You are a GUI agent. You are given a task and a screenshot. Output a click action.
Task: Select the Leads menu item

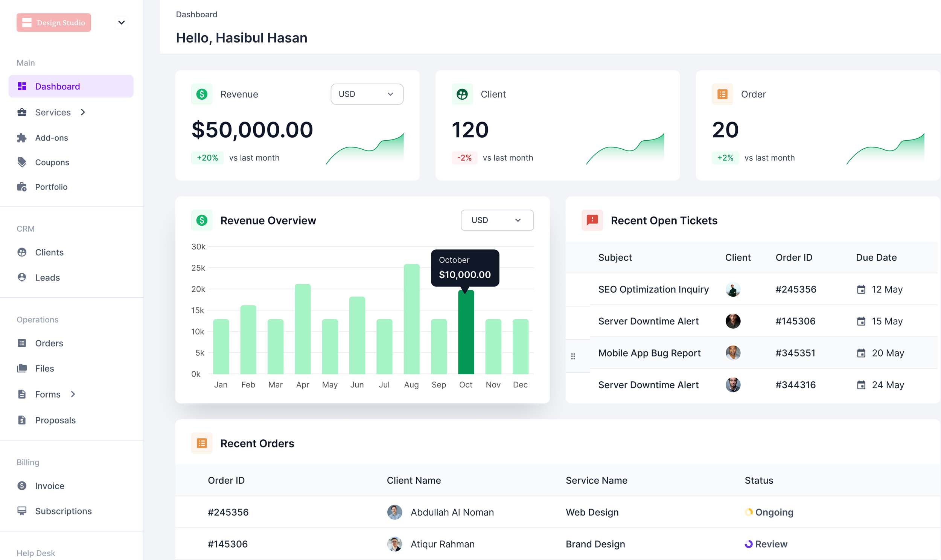47,277
